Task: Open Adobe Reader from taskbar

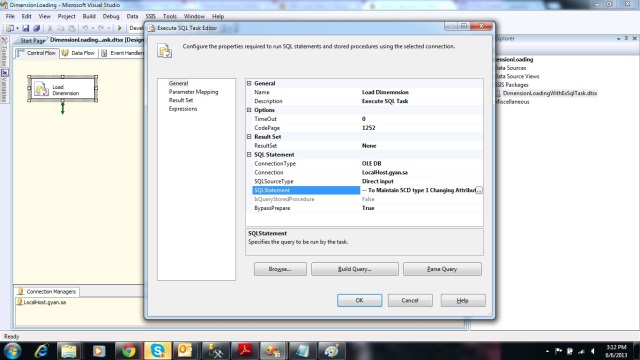Action: tap(244, 351)
